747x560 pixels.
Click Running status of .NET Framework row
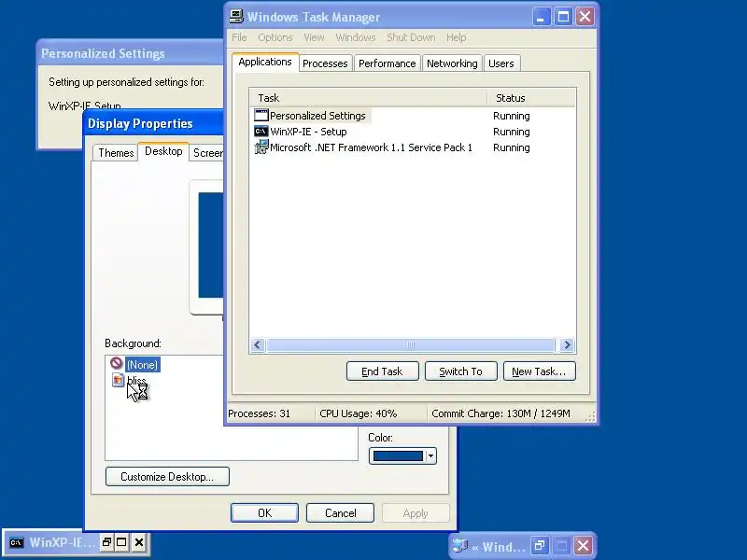pyautogui.click(x=511, y=147)
